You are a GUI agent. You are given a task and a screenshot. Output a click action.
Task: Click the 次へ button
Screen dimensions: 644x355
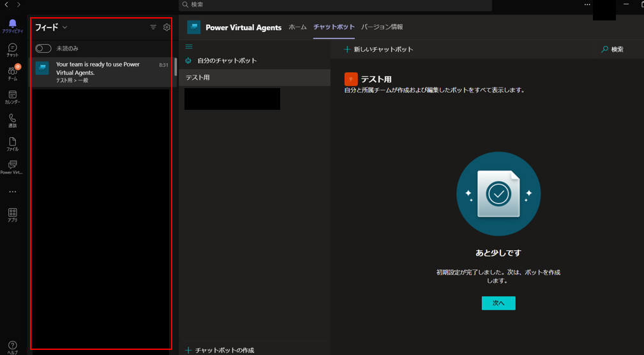pyautogui.click(x=498, y=303)
